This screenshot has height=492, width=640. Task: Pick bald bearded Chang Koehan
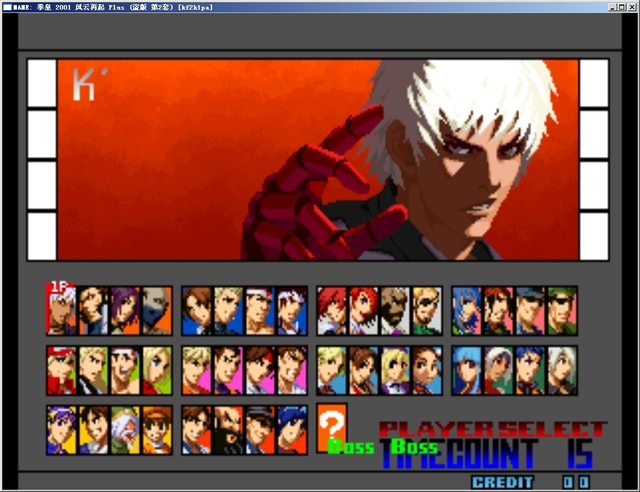[229, 430]
